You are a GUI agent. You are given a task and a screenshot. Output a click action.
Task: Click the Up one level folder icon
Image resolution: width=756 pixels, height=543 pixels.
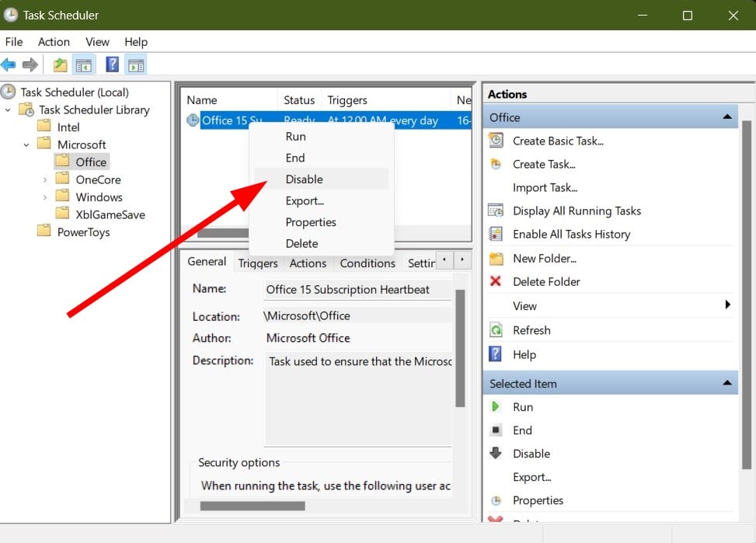click(x=61, y=64)
